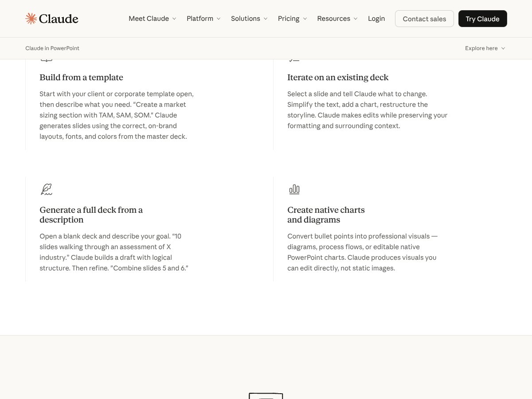Expand the Solutions navigation menu
Viewport: 532px width, 399px height.
pyautogui.click(x=249, y=19)
